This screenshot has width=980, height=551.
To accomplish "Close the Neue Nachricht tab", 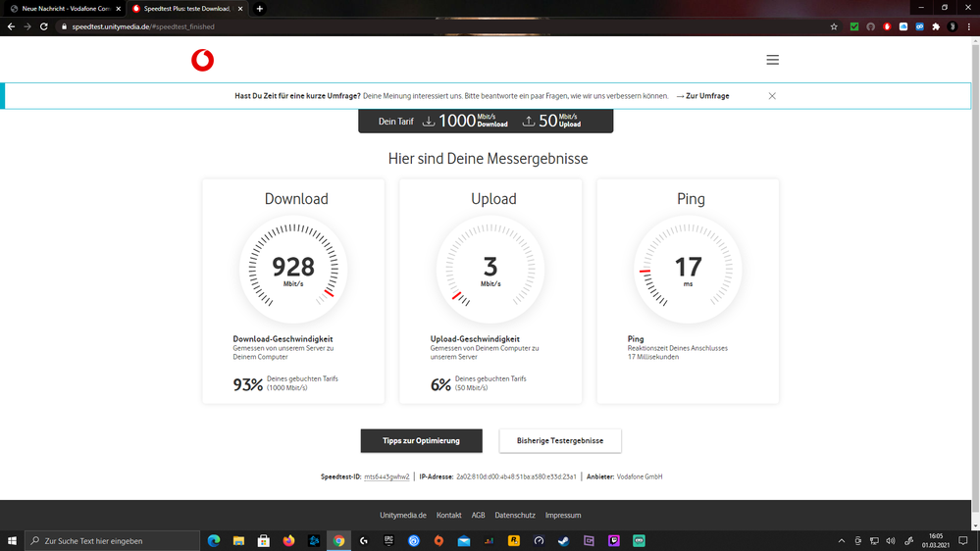I will click(x=118, y=9).
